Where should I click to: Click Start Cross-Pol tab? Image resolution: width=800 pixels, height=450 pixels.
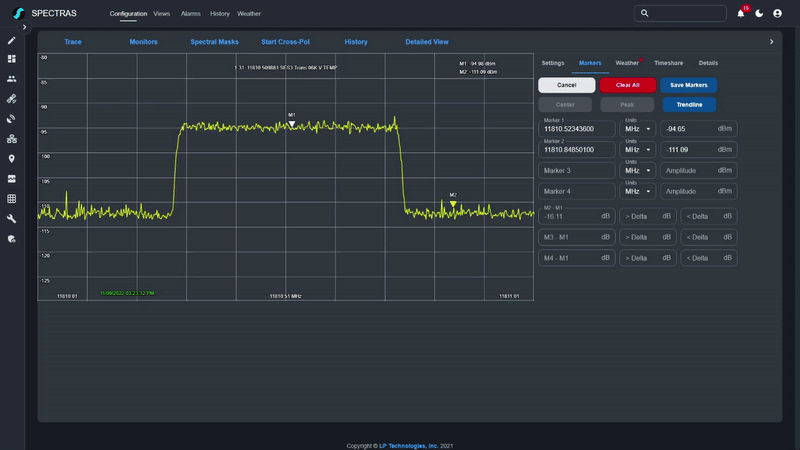[x=285, y=42]
